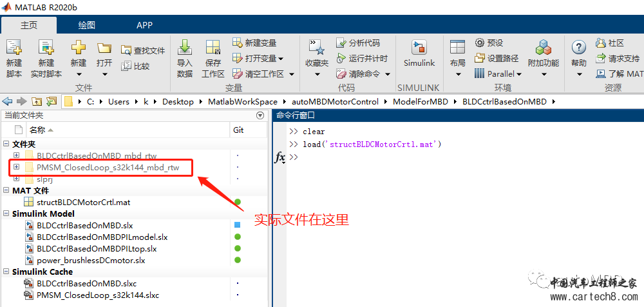The height and width of the screenshot is (307, 644).
Task: Expand the PMSM_ClosedLoop_s32k144_mbd_rtw folder
Action: coord(17,167)
